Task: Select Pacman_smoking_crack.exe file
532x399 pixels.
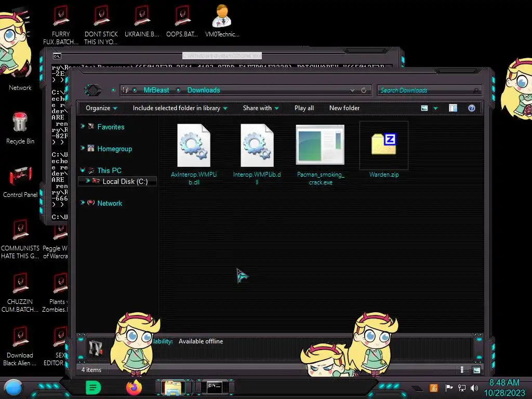Action: click(x=320, y=145)
